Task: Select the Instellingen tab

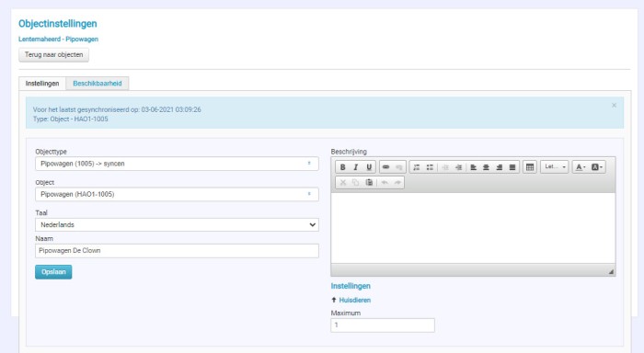Action: click(42, 84)
